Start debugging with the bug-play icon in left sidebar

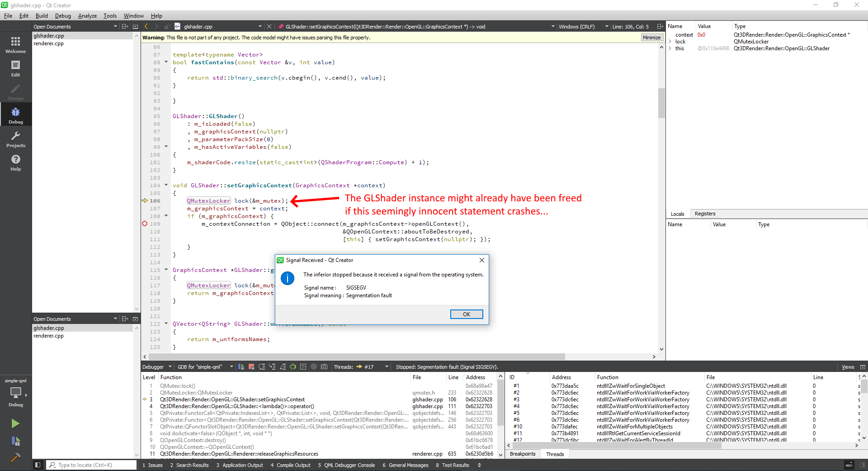[15, 441]
